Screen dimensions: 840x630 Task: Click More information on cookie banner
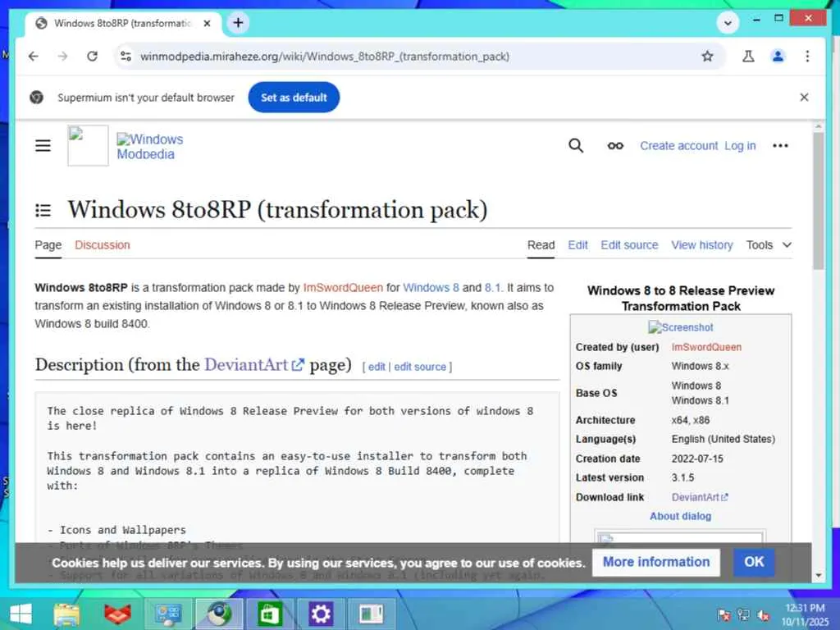click(655, 562)
